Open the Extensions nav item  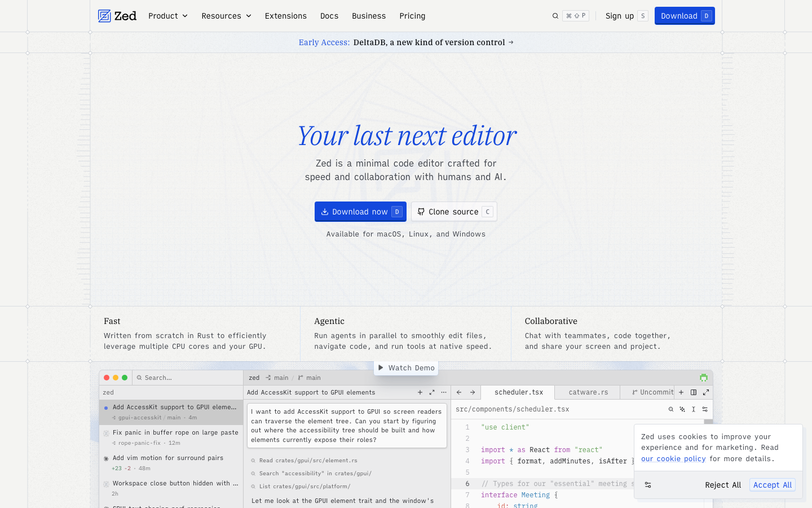[x=286, y=16]
